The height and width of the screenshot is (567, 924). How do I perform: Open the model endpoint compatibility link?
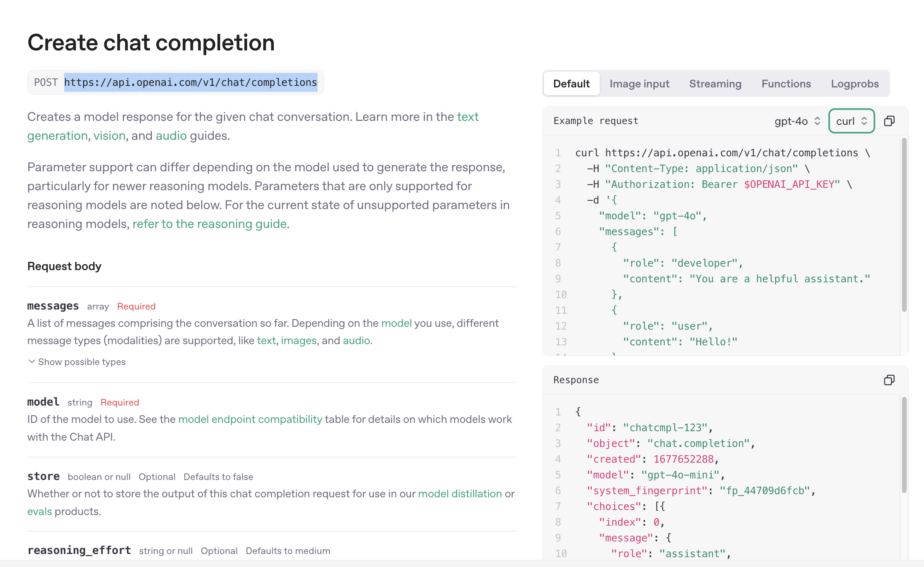click(x=250, y=419)
